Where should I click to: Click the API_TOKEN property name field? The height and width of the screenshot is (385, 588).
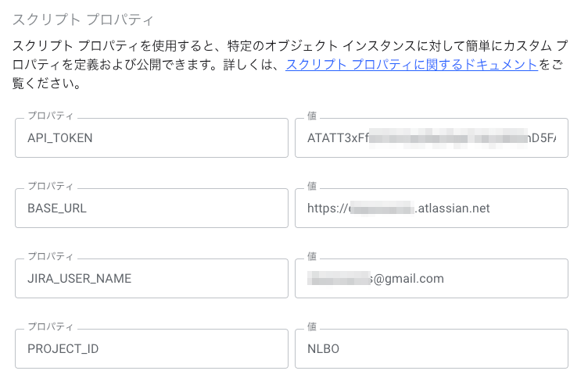click(x=151, y=138)
